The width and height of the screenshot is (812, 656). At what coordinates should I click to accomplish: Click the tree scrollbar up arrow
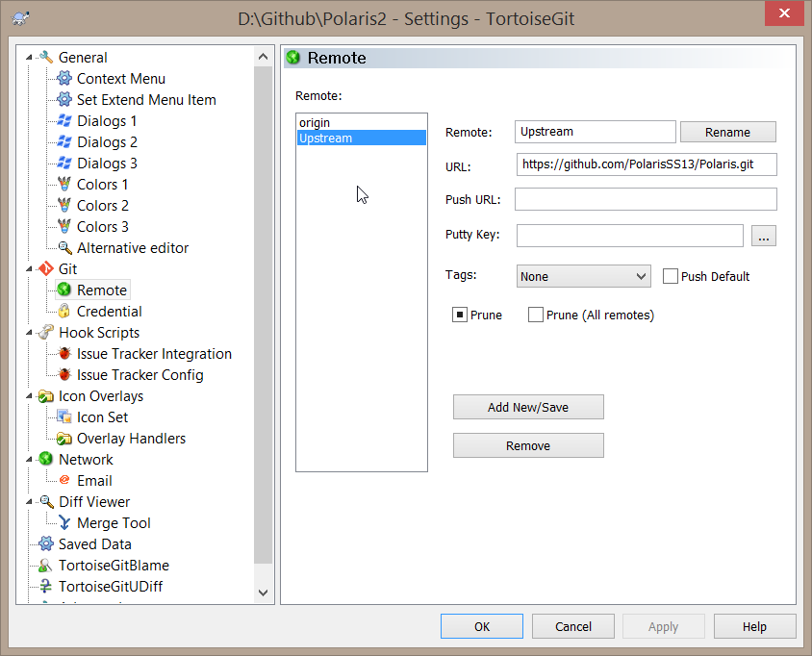[x=263, y=57]
